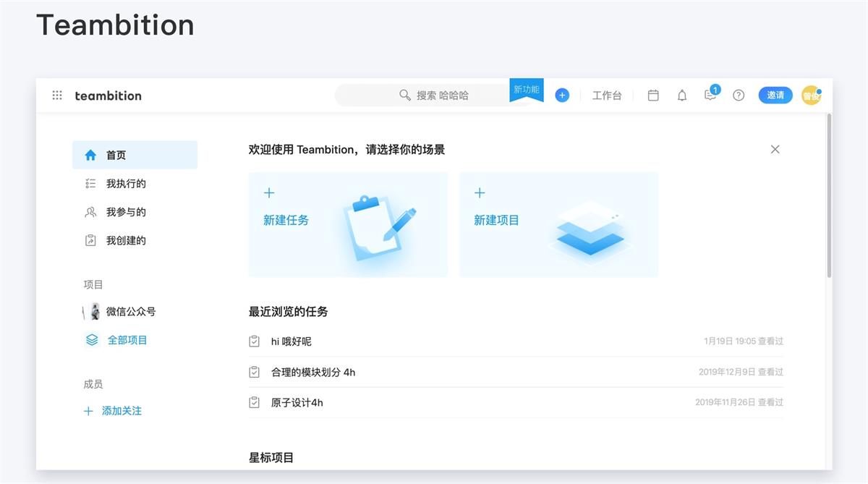Image resolution: width=868 pixels, height=484 pixels.
Task: Click the 最近浏览的任务 heading
Action: pos(289,312)
